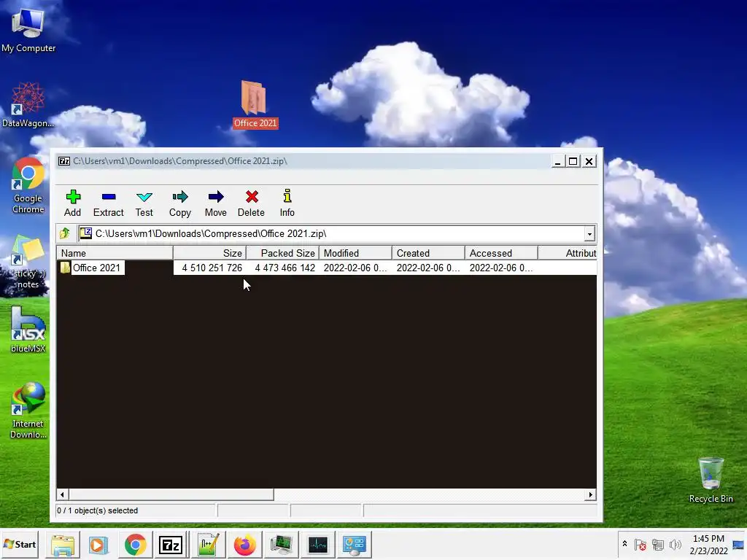Click the show desktop button
Viewport: 747px width, 560px height.
click(x=739, y=544)
